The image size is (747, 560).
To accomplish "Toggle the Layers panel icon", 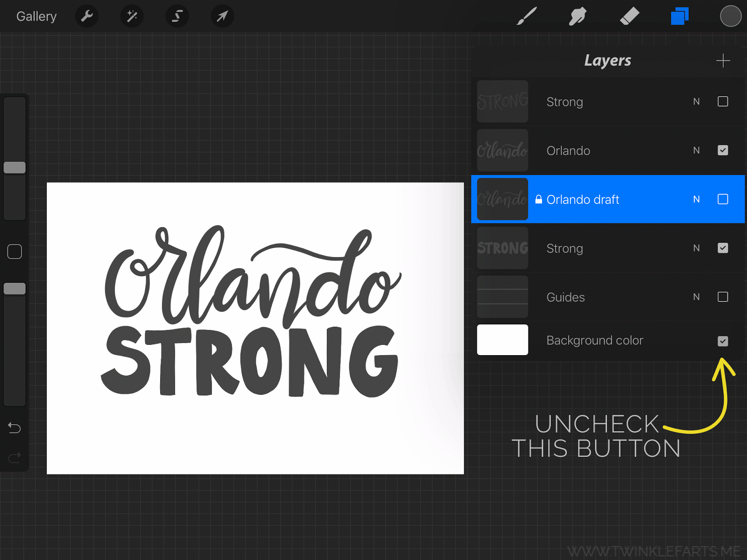I will click(680, 16).
